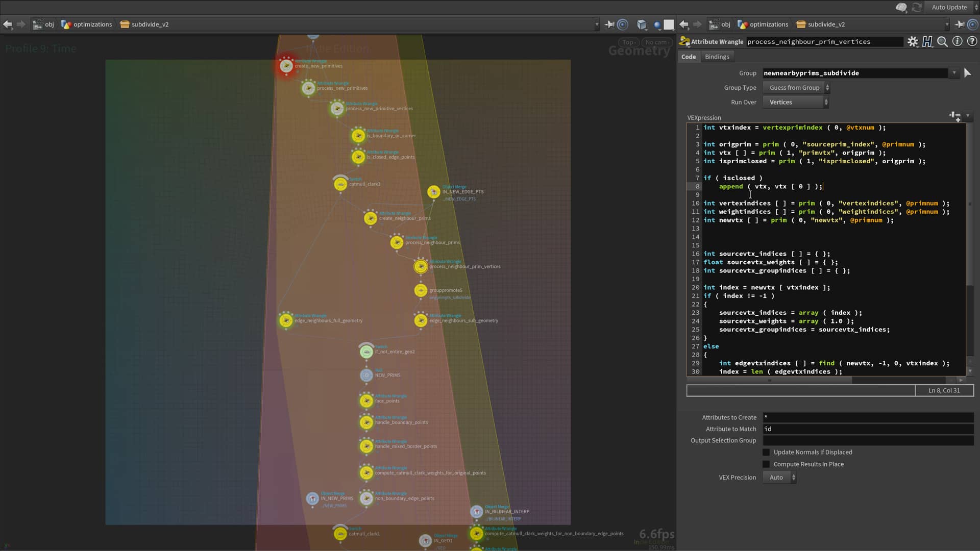Image resolution: width=980 pixels, height=551 pixels.
Task: Select the grouppromote5 node
Action: coord(421,290)
